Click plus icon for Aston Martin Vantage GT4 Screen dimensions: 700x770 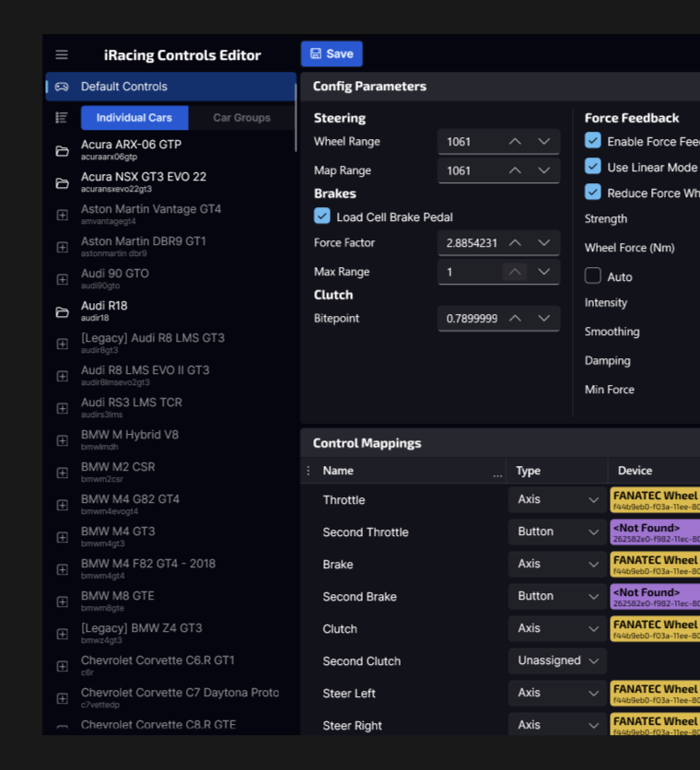pyautogui.click(x=62, y=216)
